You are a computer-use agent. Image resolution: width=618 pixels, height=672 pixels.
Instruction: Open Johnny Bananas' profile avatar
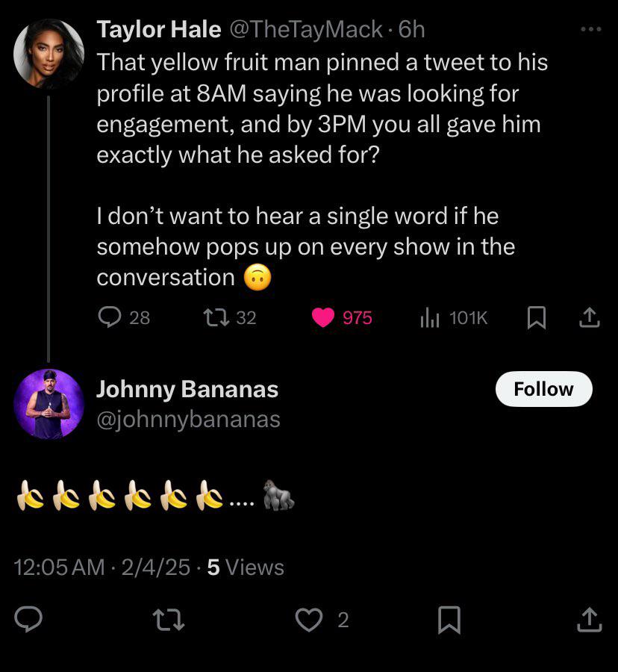tap(49, 404)
